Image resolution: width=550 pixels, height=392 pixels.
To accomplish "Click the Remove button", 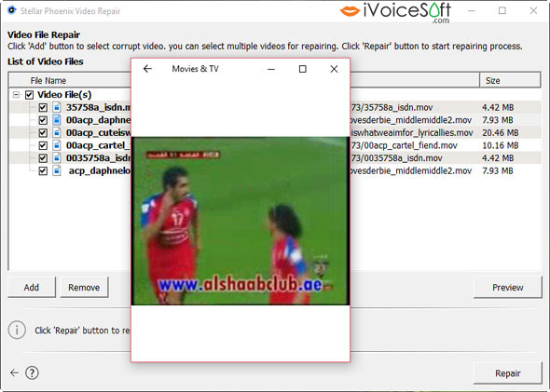I will point(84,288).
